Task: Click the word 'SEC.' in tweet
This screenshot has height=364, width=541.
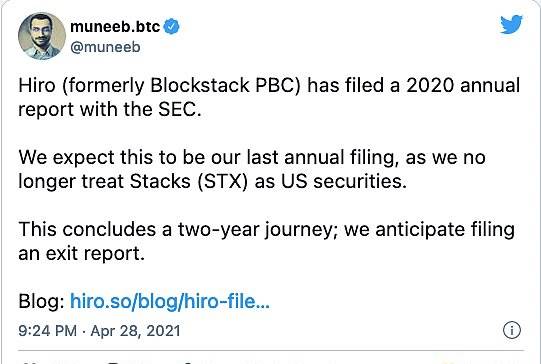Action: pos(179,109)
